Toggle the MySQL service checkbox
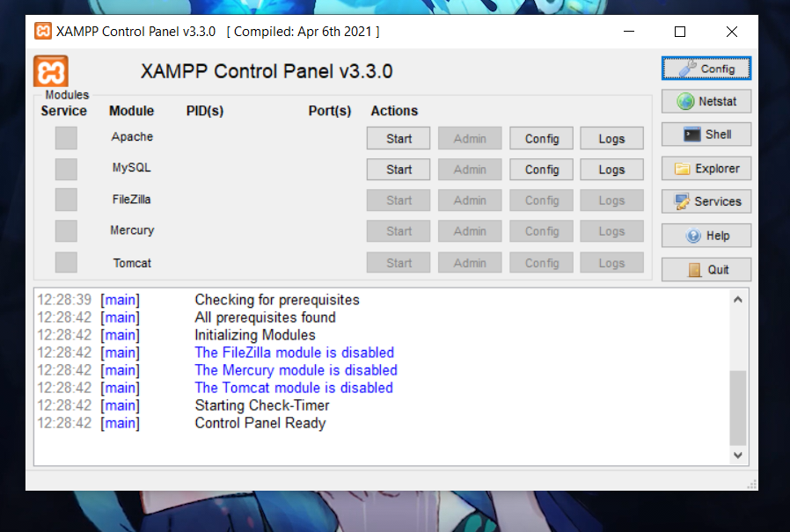The width and height of the screenshot is (790, 532). coord(66,169)
